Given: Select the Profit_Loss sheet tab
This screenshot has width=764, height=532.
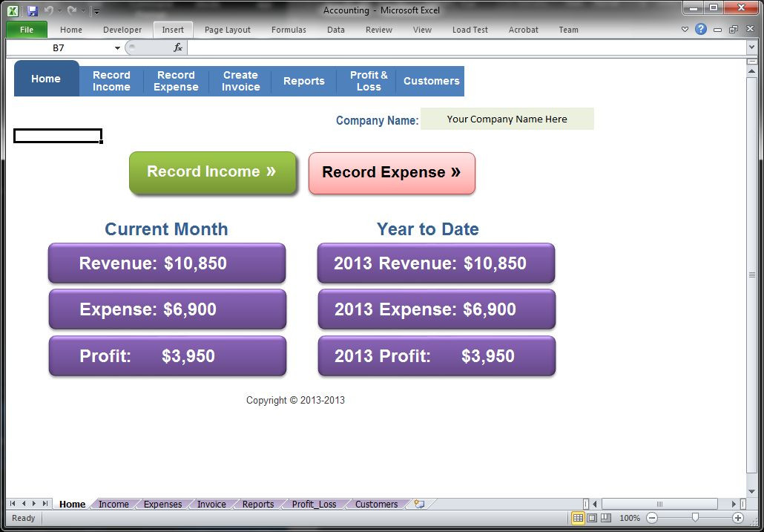Looking at the screenshot, I should click(315, 505).
